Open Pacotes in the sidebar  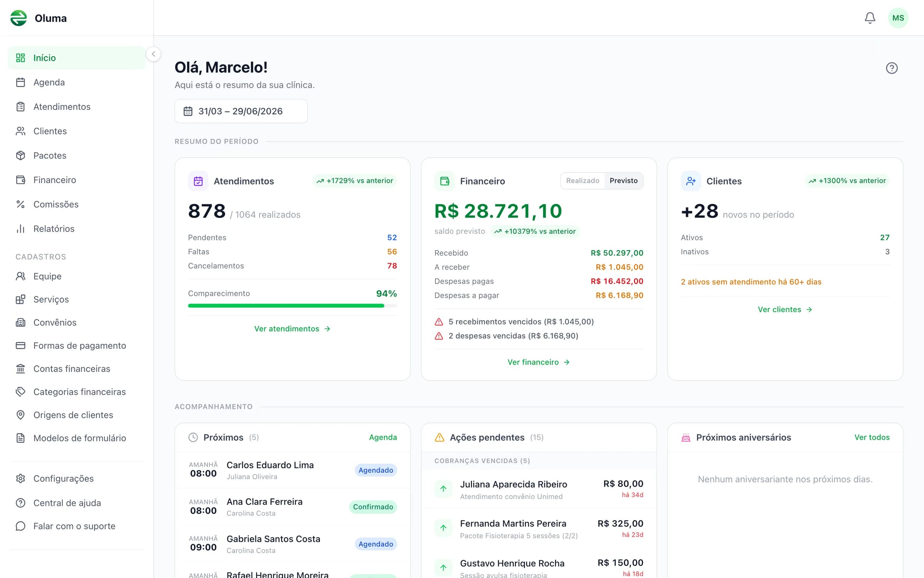pos(77,155)
